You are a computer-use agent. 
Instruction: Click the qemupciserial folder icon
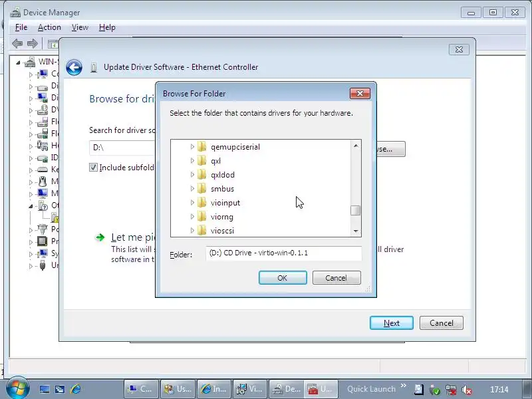coord(201,146)
